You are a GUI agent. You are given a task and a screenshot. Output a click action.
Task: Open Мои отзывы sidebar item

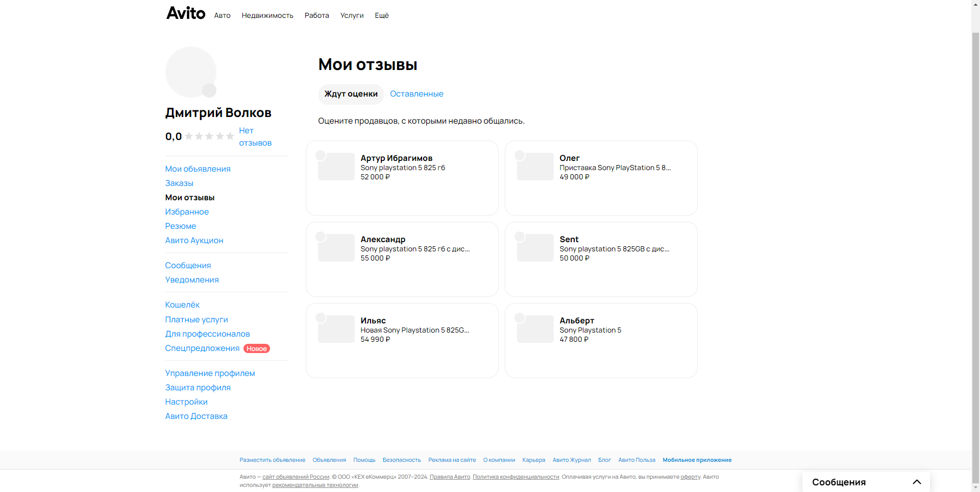[190, 197]
